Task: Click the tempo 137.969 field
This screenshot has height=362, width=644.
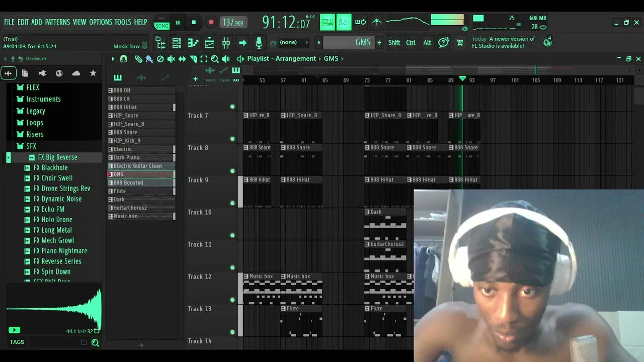Action: point(233,23)
